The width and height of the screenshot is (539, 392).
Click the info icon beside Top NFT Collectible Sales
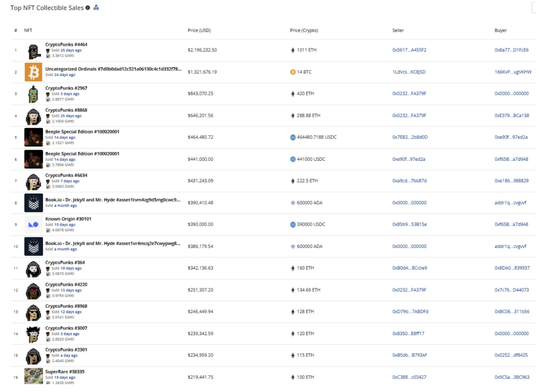coord(88,8)
